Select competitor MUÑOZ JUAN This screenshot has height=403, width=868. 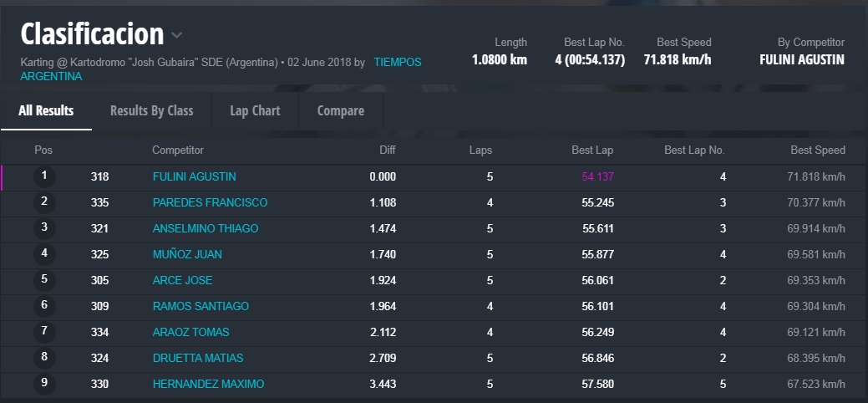tap(187, 254)
